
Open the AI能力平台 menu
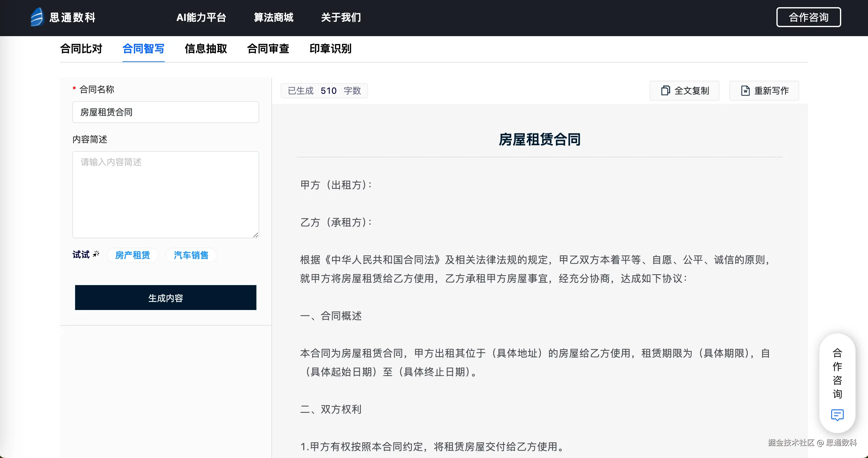pos(201,17)
